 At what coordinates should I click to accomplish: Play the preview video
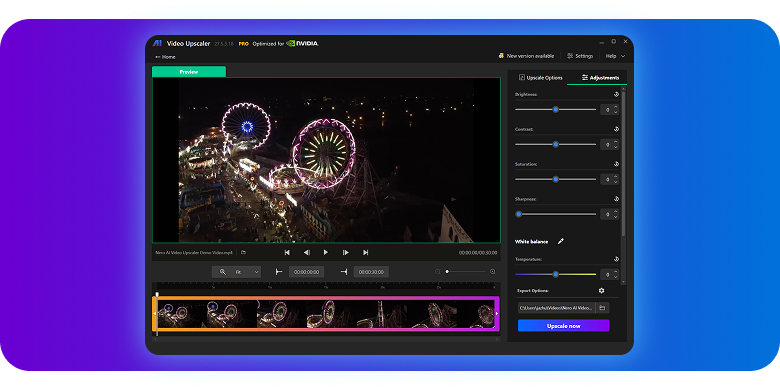(x=326, y=253)
